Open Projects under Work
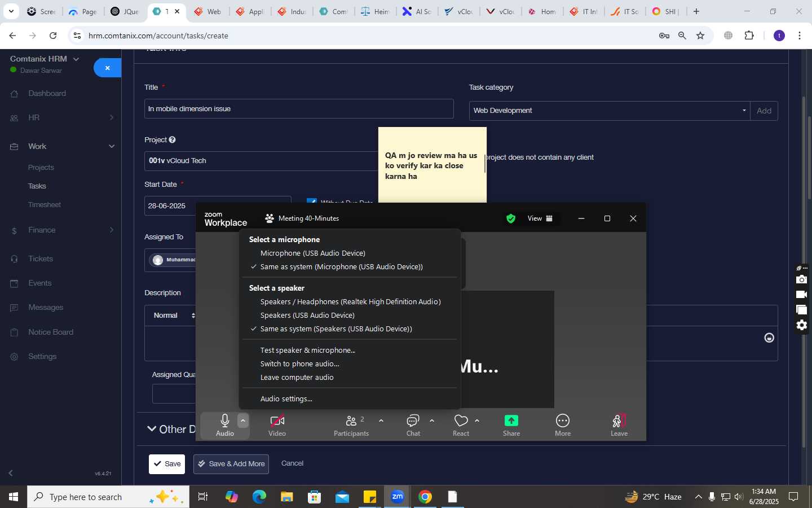Screen dimensions: 812x508 (x=41, y=168)
